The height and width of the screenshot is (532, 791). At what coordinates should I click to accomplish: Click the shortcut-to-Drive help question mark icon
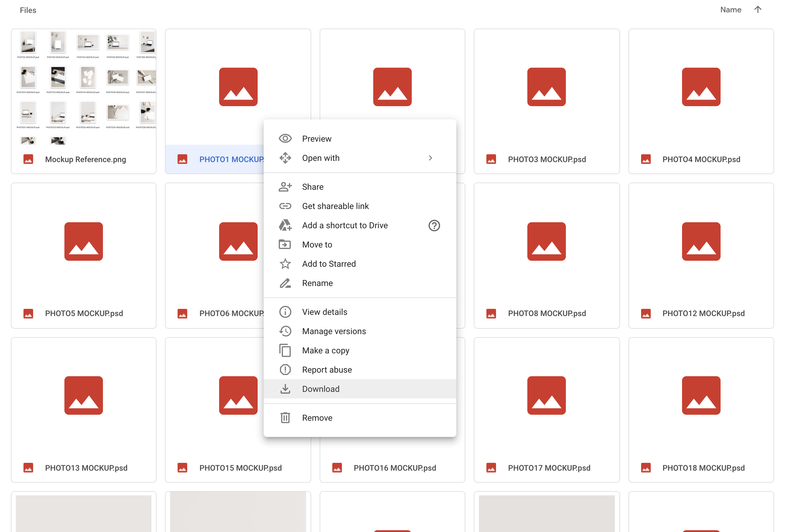click(x=434, y=225)
